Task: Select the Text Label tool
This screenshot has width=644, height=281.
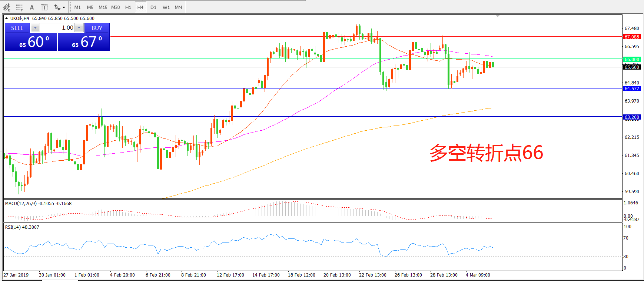Action: click(44, 7)
